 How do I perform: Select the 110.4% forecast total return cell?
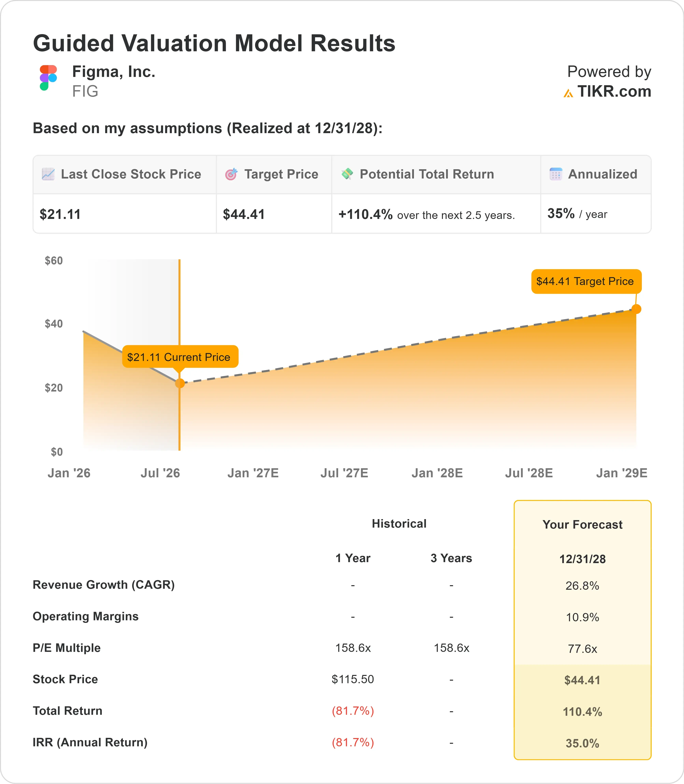coord(582,712)
